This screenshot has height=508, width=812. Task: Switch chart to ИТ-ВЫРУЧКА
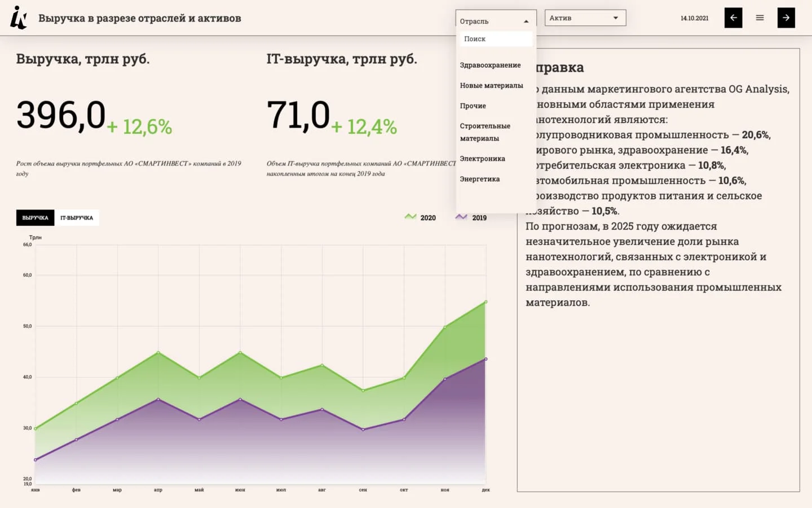(77, 218)
